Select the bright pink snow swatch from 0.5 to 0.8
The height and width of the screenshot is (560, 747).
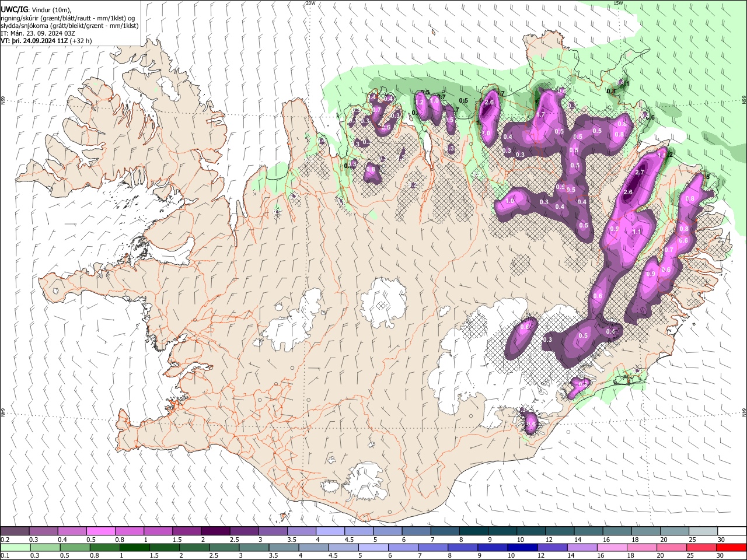coord(100,531)
